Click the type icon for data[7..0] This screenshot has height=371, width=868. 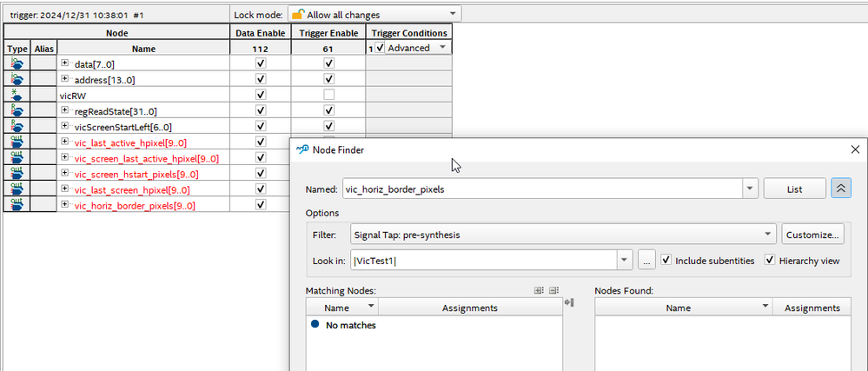(x=17, y=63)
